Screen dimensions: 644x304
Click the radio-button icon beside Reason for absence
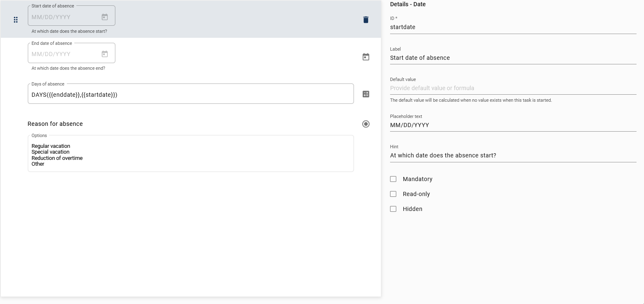pyautogui.click(x=366, y=124)
